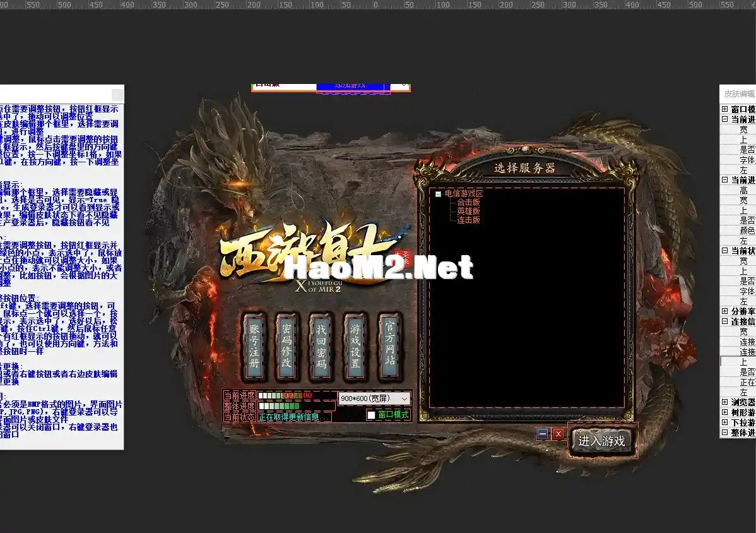Select the 高 property row

tap(738, 190)
